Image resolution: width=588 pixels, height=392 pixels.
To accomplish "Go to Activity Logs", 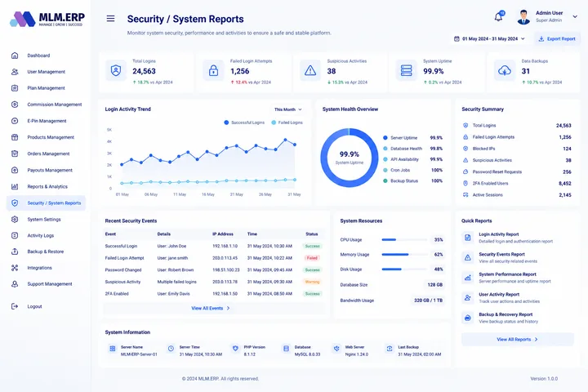I will pos(46,235).
